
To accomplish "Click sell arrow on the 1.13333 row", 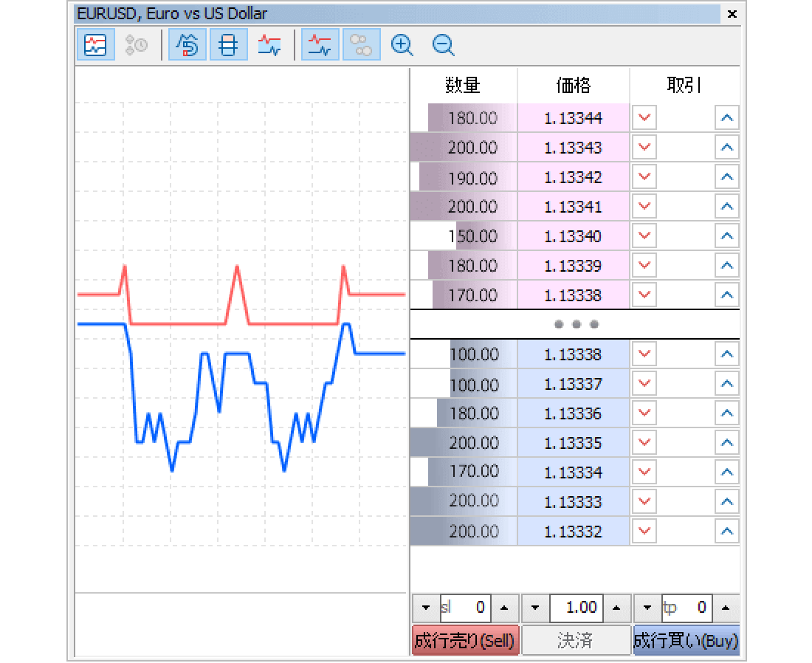I will [644, 502].
